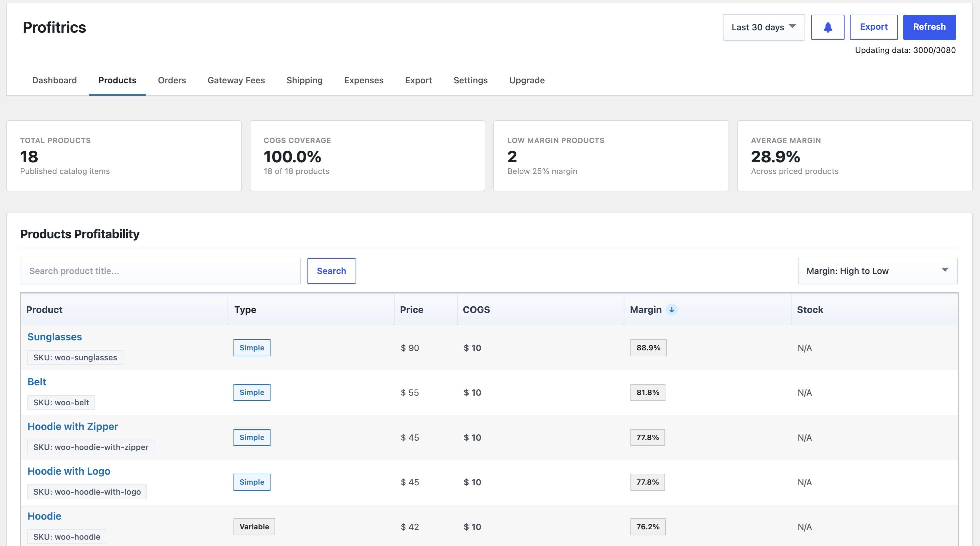Click the 81.8% margin badge
980x546 pixels.
coord(647,392)
